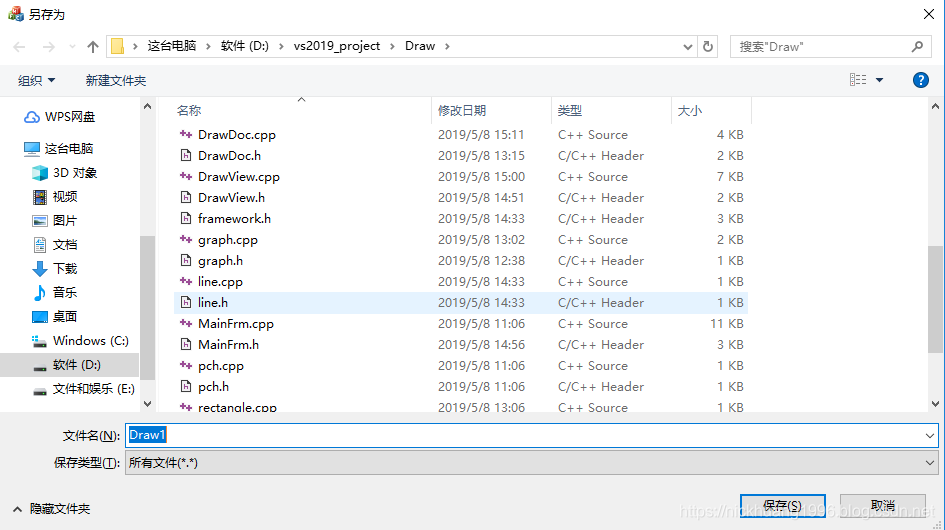Navigate to 这台电脑 in the breadcrumb

(x=172, y=46)
